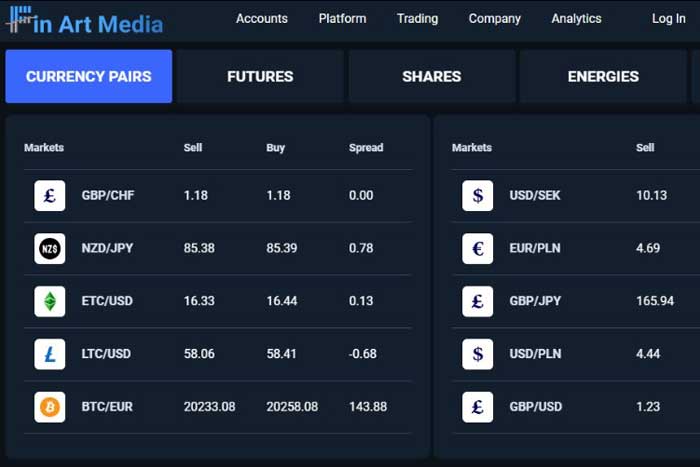This screenshot has width=700, height=467.
Task: Switch to the Futures tab
Action: pyautogui.click(x=260, y=77)
